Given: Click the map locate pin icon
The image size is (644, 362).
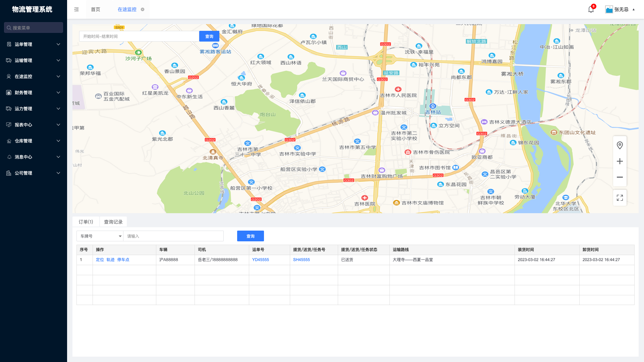Looking at the screenshot, I should pyautogui.click(x=620, y=145).
